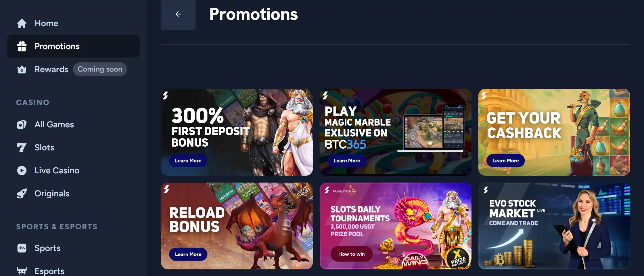Open Learn More on Reload Bonus
This screenshot has width=644, height=276.
tap(188, 254)
